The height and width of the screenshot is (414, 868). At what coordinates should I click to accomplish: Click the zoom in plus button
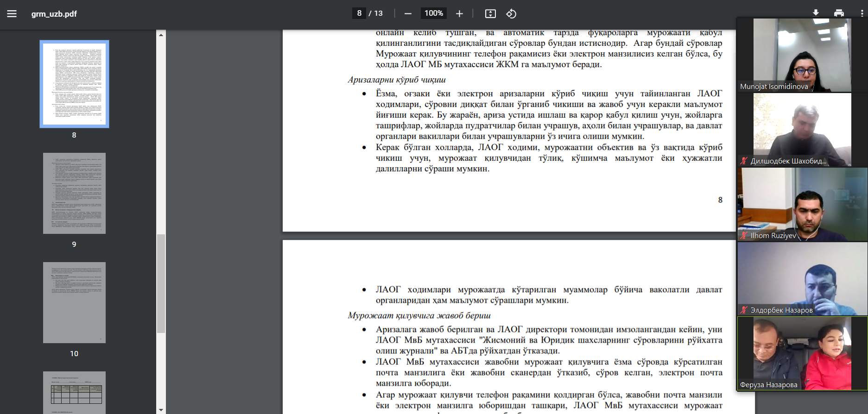coord(459,14)
